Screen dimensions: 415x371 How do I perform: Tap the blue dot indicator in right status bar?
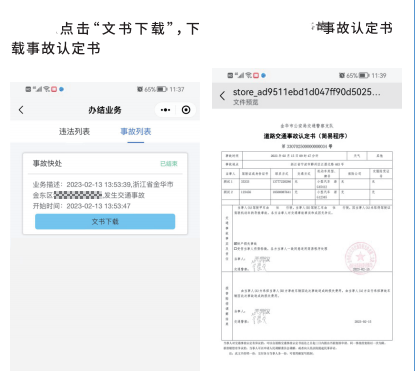(263, 75)
